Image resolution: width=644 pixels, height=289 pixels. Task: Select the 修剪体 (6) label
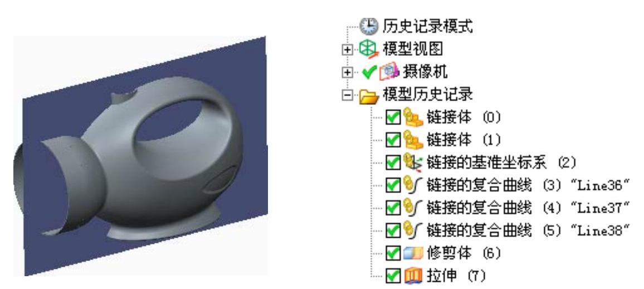pos(464,253)
